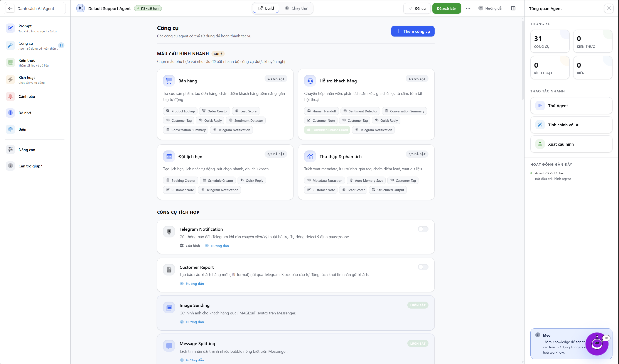Open the Biến palette icon

click(10, 129)
